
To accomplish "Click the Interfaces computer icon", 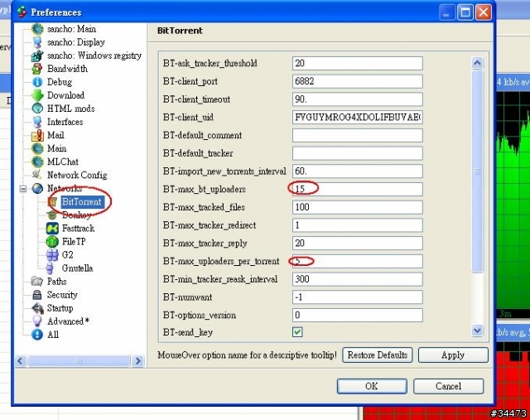I will coord(37,122).
